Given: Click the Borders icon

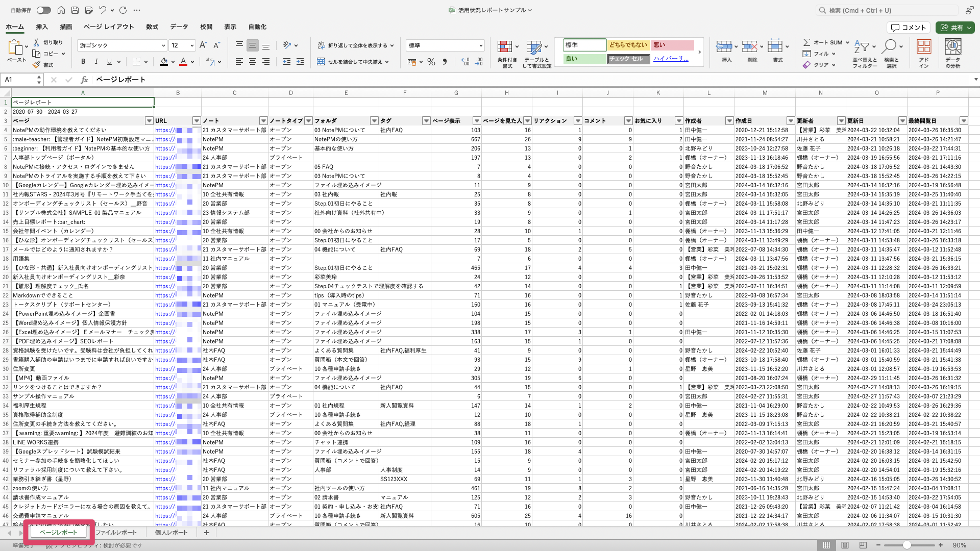Looking at the screenshot, I should [x=136, y=62].
